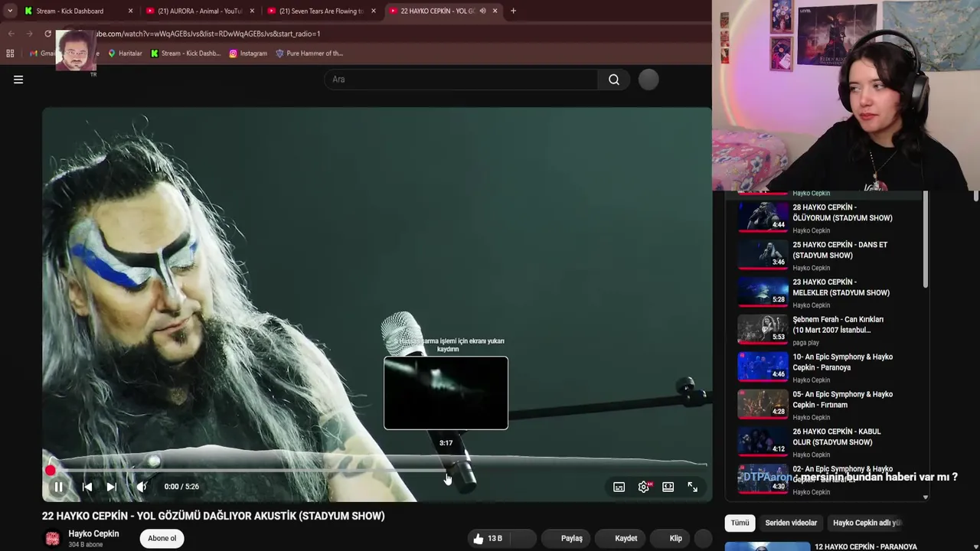Open a new browser tab
The image size is (980, 551).
pos(513,11)
